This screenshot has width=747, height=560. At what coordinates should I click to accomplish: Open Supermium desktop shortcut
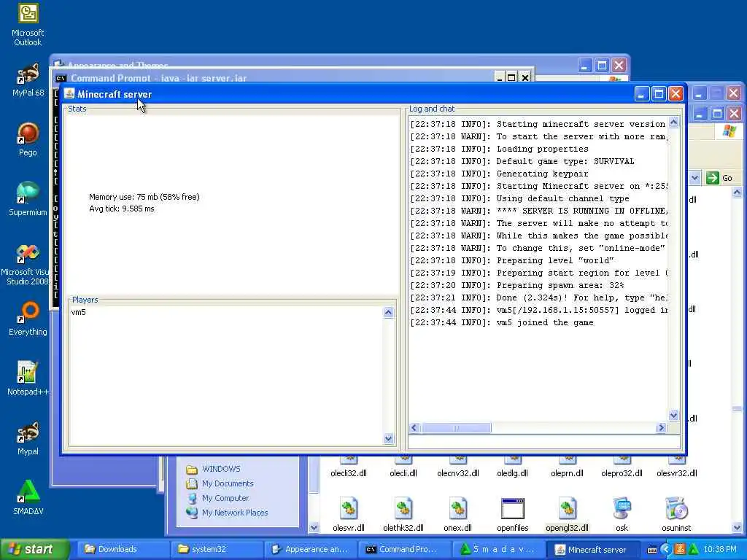click(28, 199)
